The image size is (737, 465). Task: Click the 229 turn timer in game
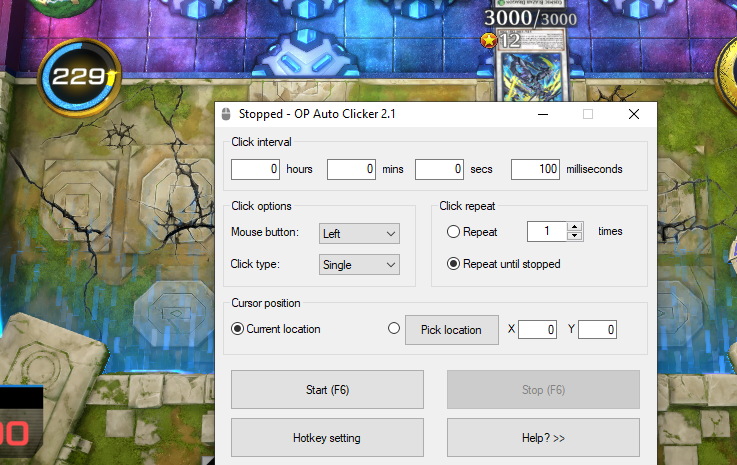coord(80,78)
